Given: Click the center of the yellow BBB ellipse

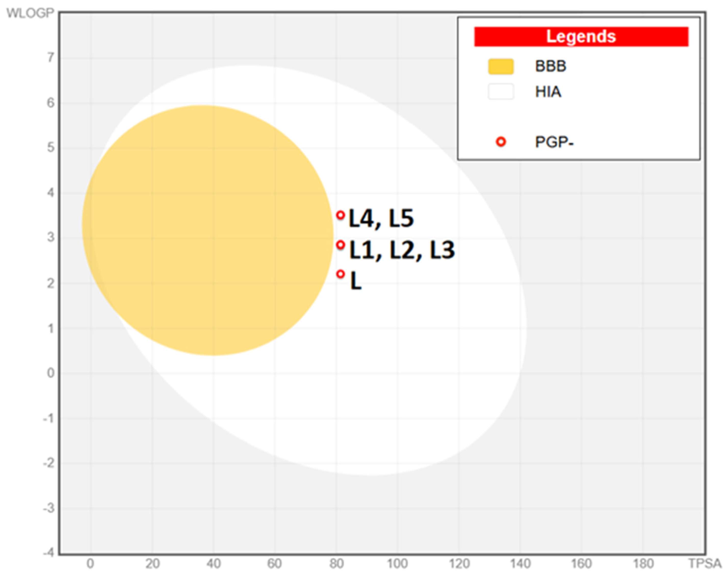Looking at the screenshot, I should click(x=208, y=230).
